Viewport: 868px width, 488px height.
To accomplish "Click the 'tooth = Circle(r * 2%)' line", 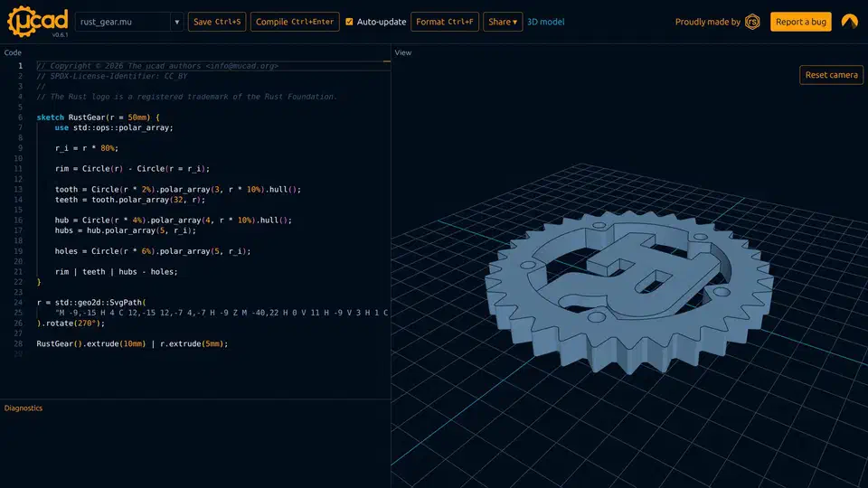I will pos(178,189).
